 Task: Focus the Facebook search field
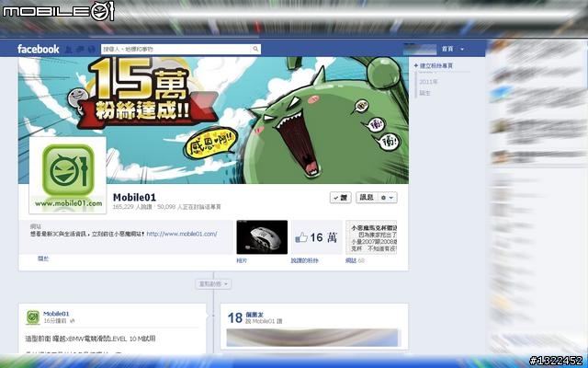181,49
